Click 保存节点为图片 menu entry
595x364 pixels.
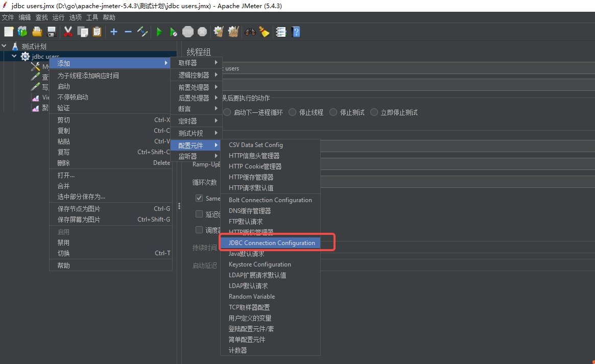coord(111,208)
